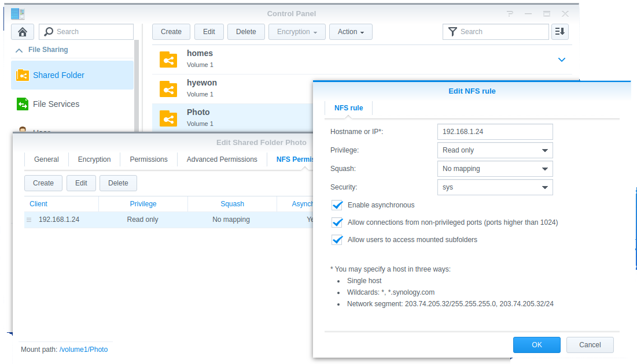Click Edit in Control Panel toolbar
637x364 pixels.
[209, 32]
